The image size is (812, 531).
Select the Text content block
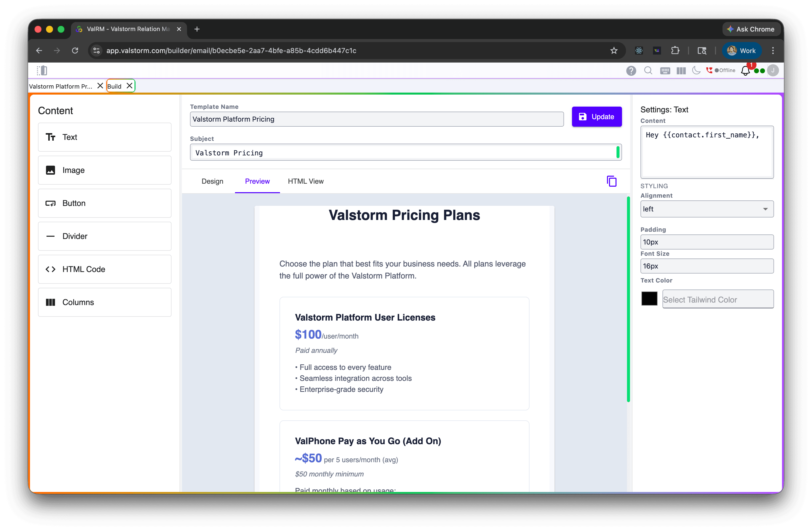[x=104, y=137]
